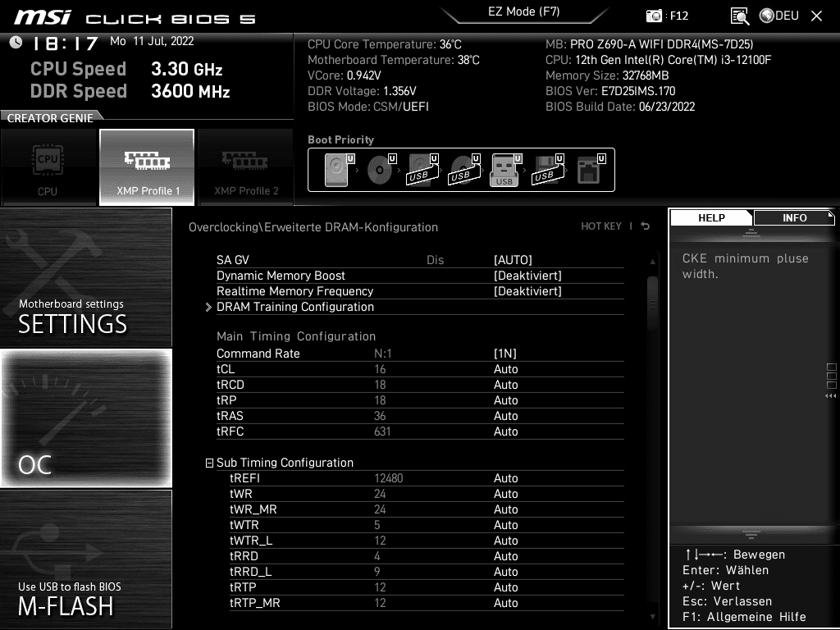
Task: Select the optical disc boot device icon
Action: (x=381, y=170)
